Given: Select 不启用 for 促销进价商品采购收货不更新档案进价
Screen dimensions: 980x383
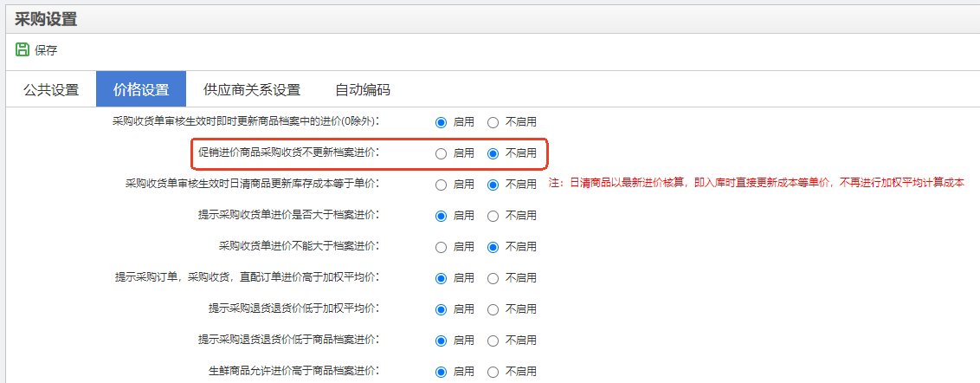Looking at the screenshot, I should [493, 153].
